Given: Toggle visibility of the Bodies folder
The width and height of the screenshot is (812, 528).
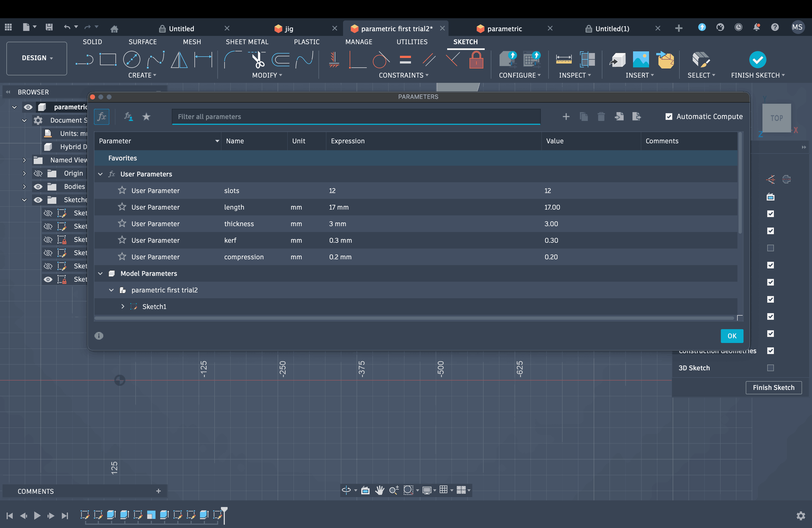Looking at the screenshot, I should click(x=38, y=187).
